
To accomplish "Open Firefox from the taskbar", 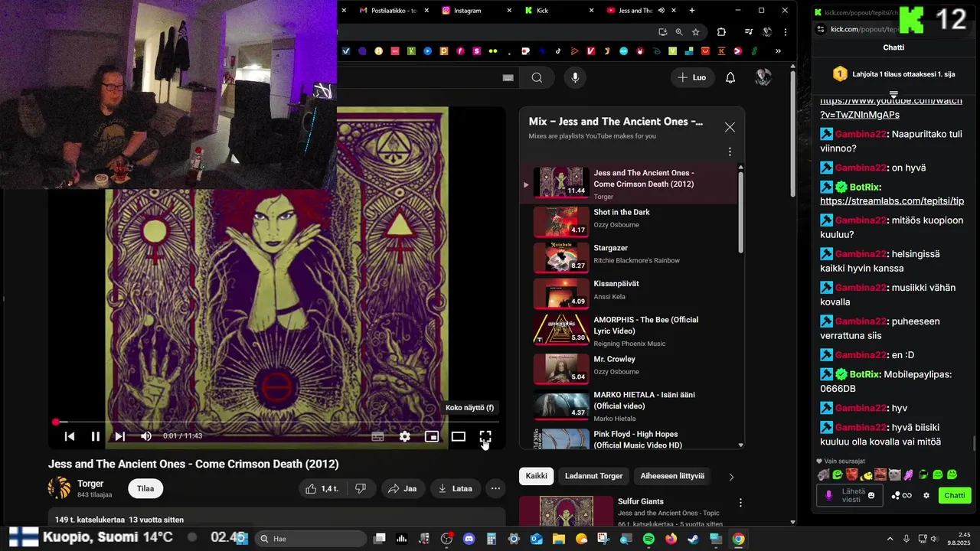I will 671,539.
